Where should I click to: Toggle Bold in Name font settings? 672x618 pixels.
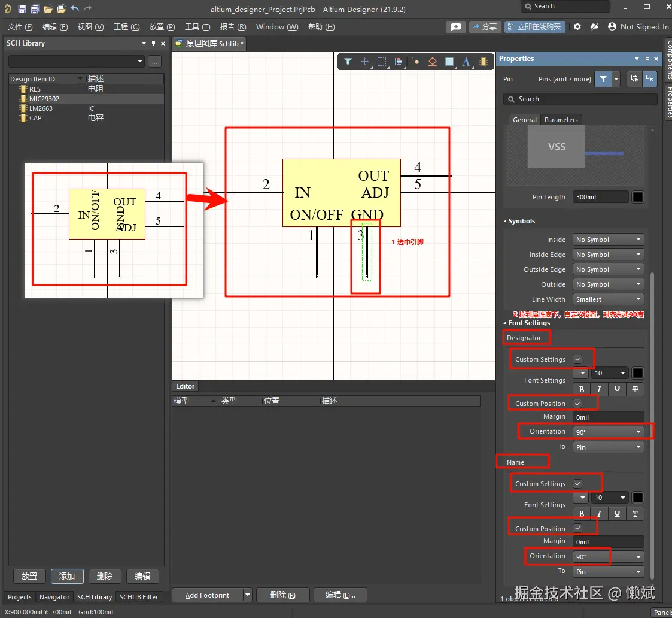582,513
